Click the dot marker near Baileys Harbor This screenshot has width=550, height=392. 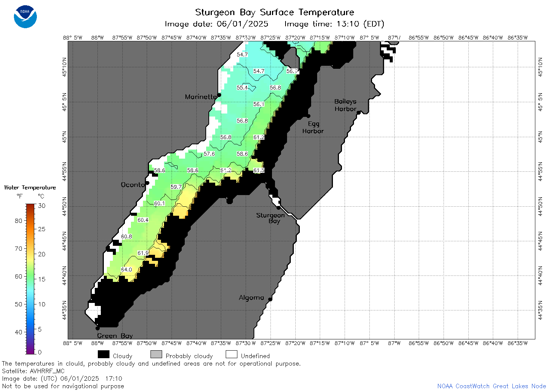(x=359, y=112)
